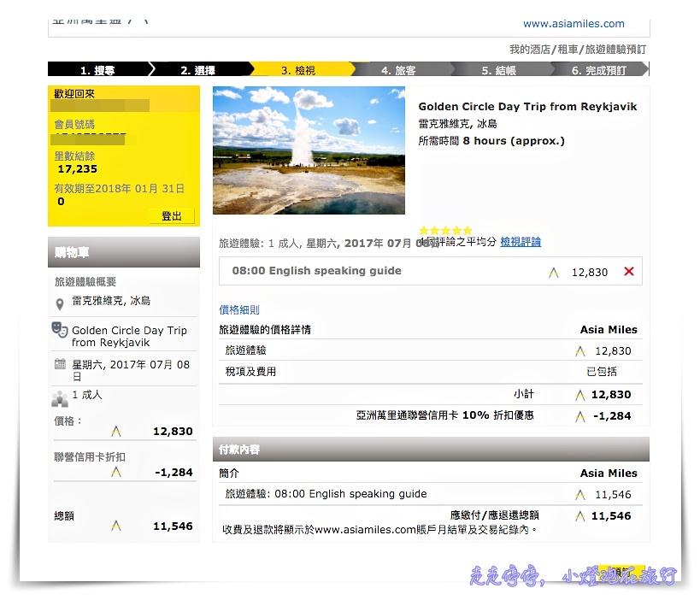Viewport: 700px width, 600px height.
Task: Click the 購物車 cart header
Action: (x=124, y=252)
